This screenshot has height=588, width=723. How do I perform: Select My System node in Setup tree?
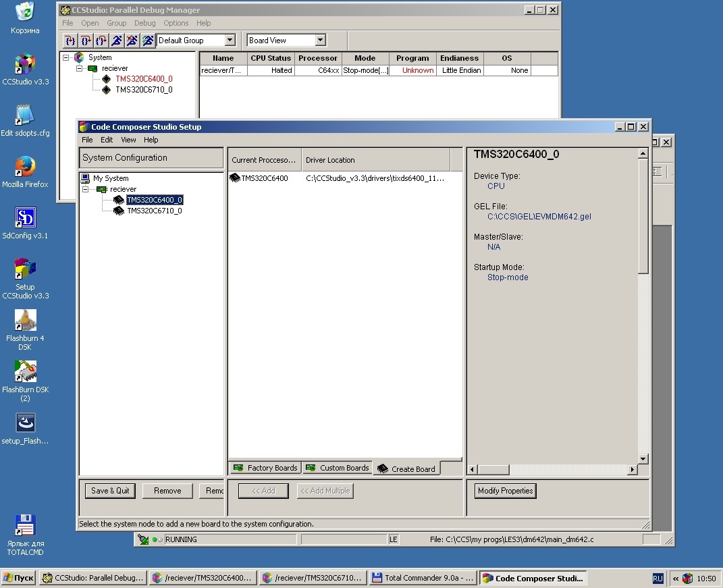click(111, 178)
